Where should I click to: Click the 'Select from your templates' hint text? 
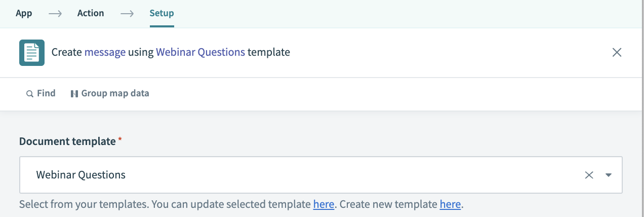point(81,205)
